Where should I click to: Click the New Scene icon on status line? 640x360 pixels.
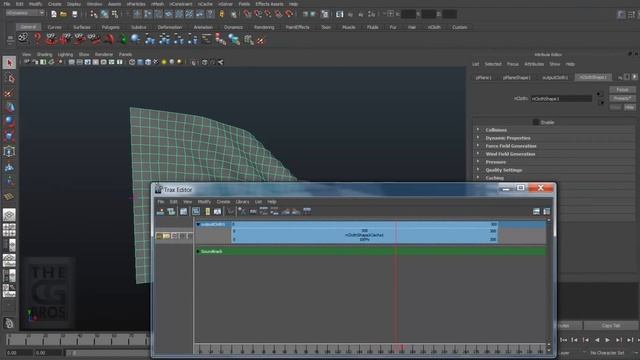click(x=54, y=14)
